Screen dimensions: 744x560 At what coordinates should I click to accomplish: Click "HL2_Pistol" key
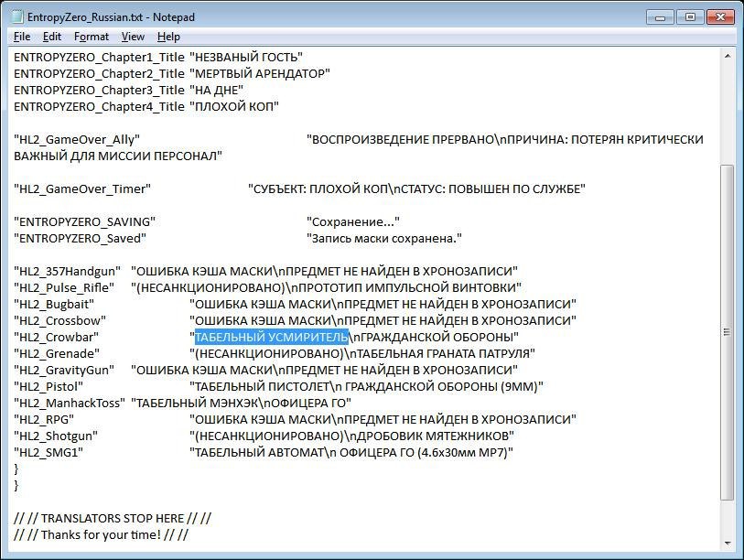tap(49, 386)
